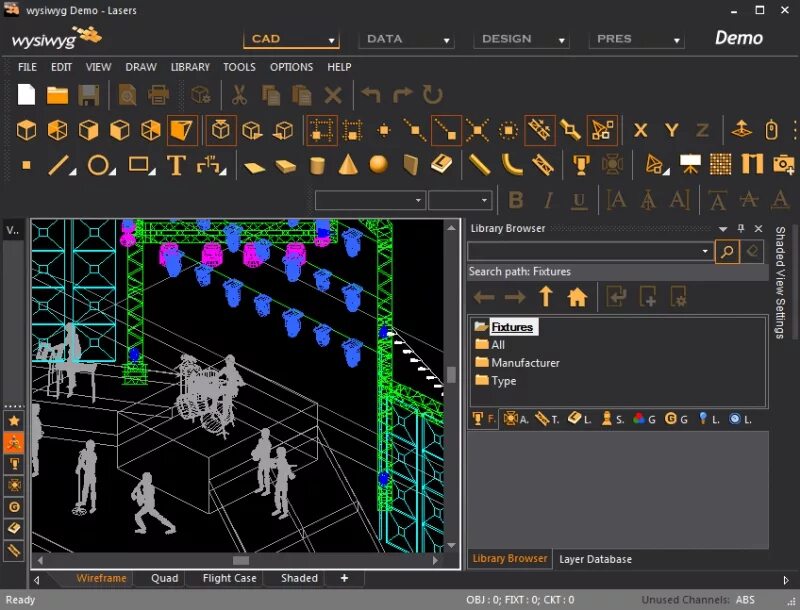Select the Circle drawing tool
The width and height of the screenshot is (800, 610).
coord(98,165)
